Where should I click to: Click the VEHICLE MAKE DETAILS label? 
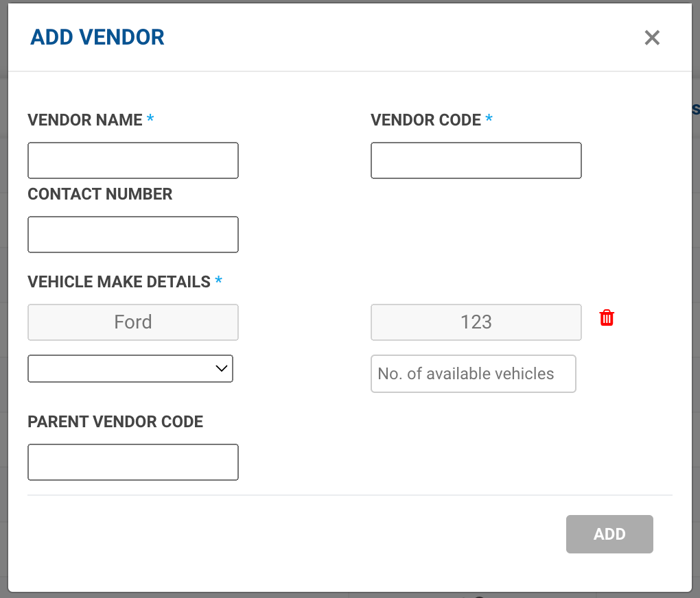119,282
